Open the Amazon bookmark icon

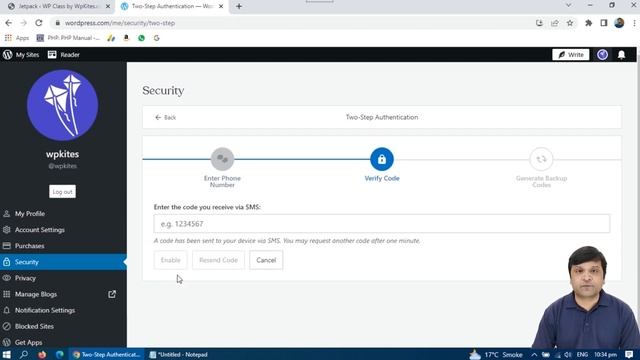126,38
